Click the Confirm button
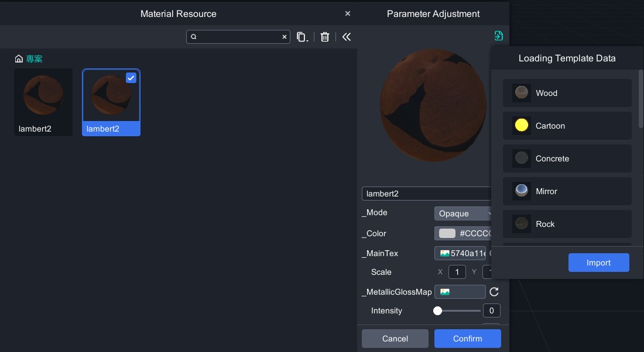Screen dimensions: 644x352 [467, 339]
